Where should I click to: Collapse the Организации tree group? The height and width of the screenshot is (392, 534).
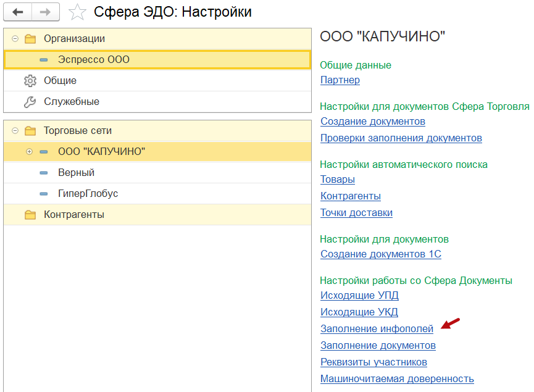pyautogui.click(x=15, y=39)
